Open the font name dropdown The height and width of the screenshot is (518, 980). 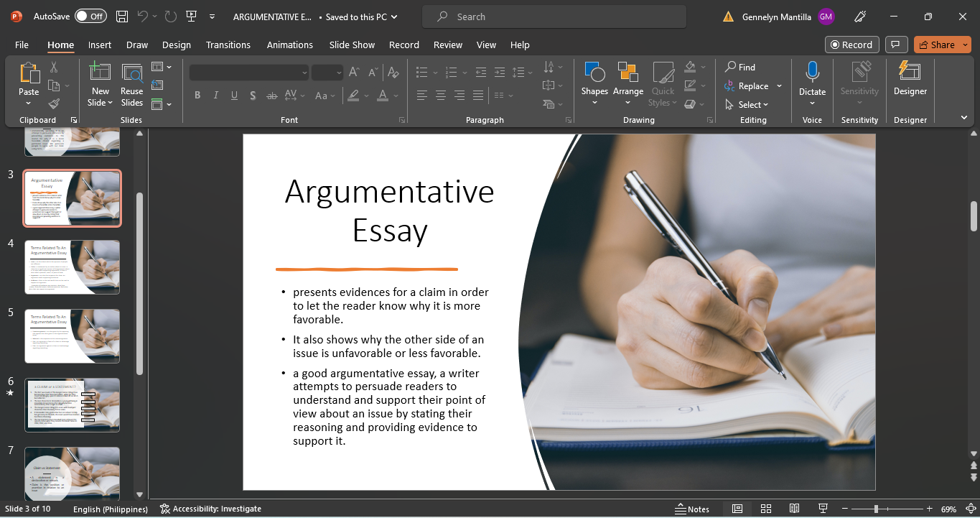pyautogui.click(x=304, y=73)
